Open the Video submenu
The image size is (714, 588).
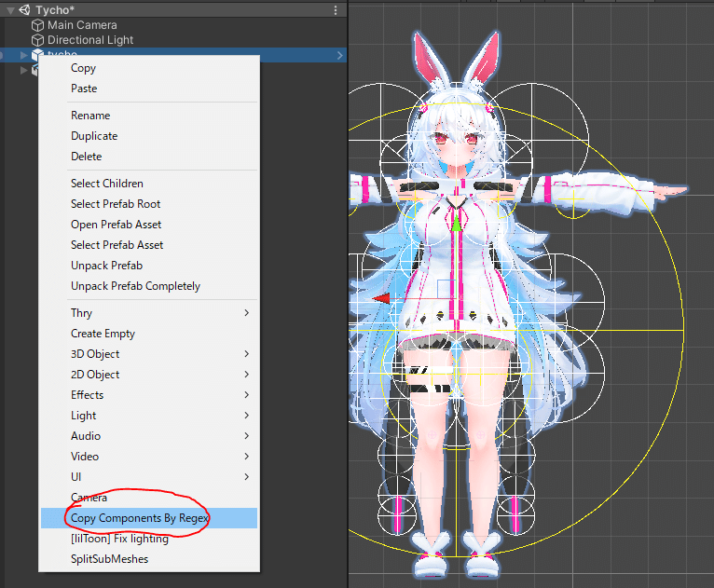coord(149,457)
